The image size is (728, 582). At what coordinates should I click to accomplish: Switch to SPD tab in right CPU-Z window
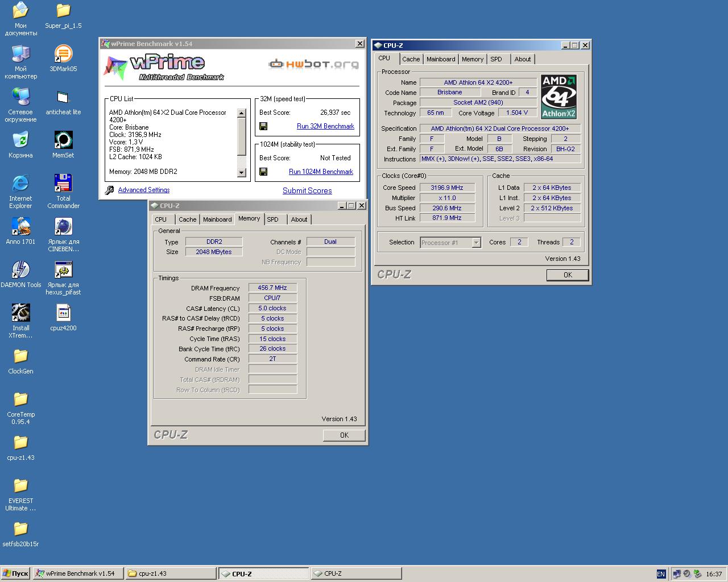coord(496,59)
